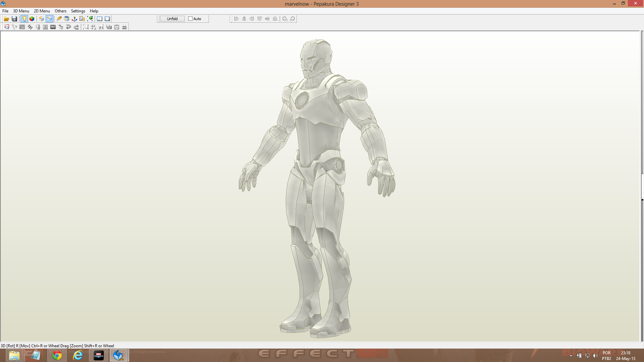The width and height of the screenshot is (644, 362).
Task: Click the POR PTB2 language indicator
Action: tap(606, 356)
